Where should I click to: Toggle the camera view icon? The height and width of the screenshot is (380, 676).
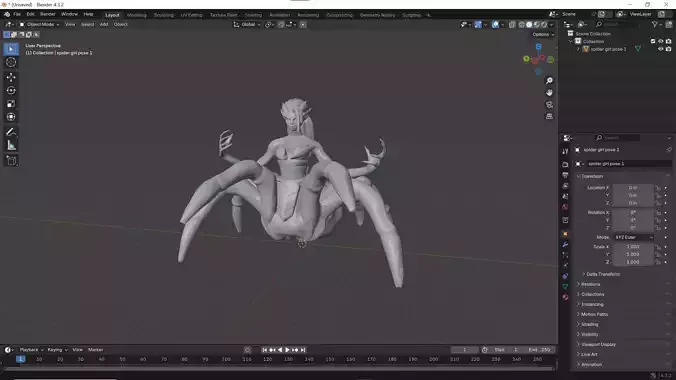click(549, 104)
